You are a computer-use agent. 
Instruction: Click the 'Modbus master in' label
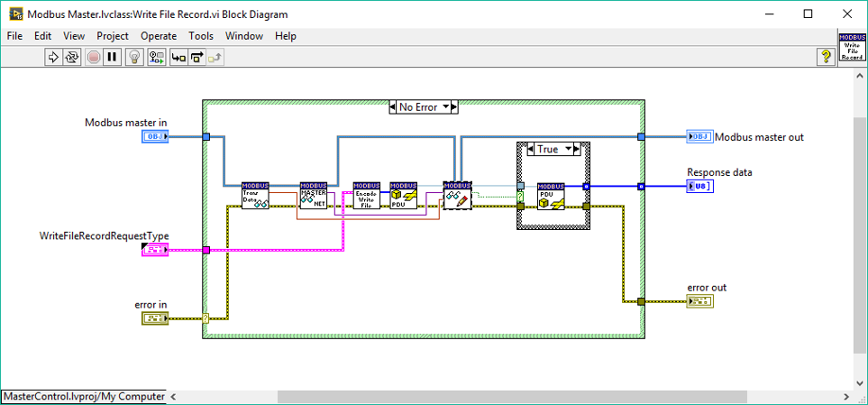125,123
